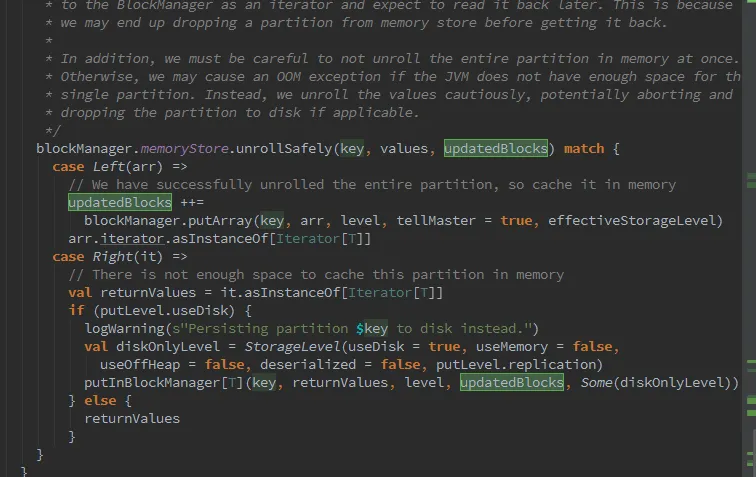Click the Right pattern in 'case Right(it)'
The height and width of the screenshot is (477, 756).
tap(112, 257)
